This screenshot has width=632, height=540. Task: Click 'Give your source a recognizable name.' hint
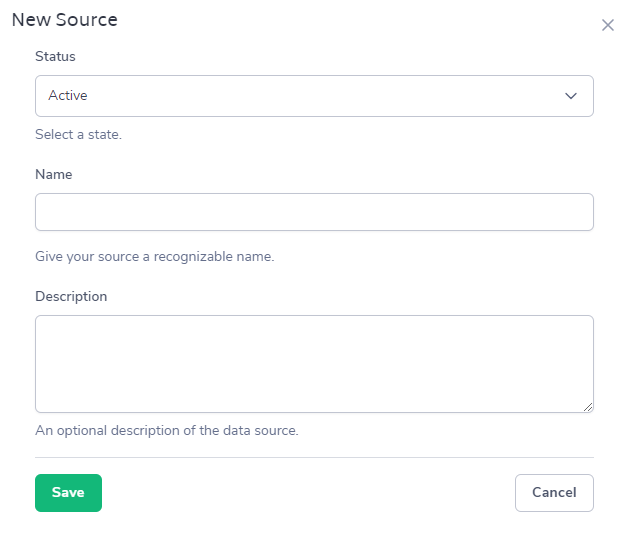(x=154, y=256)
